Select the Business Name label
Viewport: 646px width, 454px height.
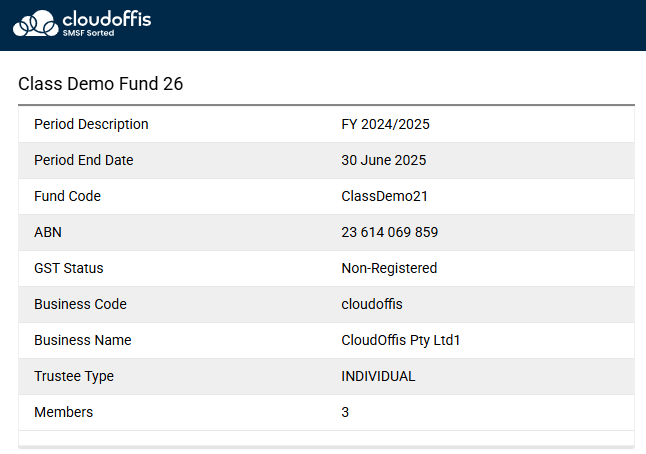(82, 340)
